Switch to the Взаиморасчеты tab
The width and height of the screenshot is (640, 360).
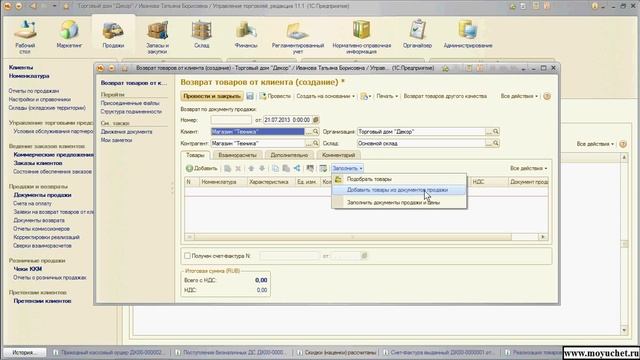[x=237, y=155]
